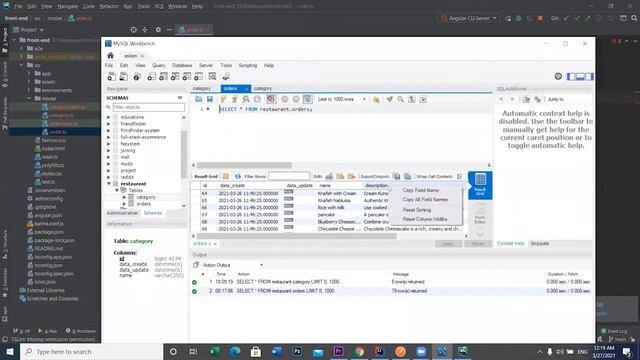Click the reconnect to DBMS toolbar icon
This screenshot has height=360, width=640.
(x=226, y=76)
